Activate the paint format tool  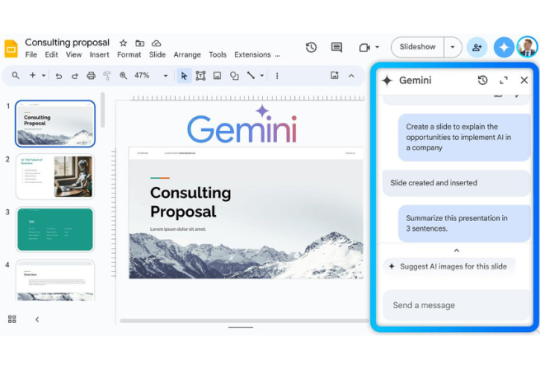click(107, 75)
